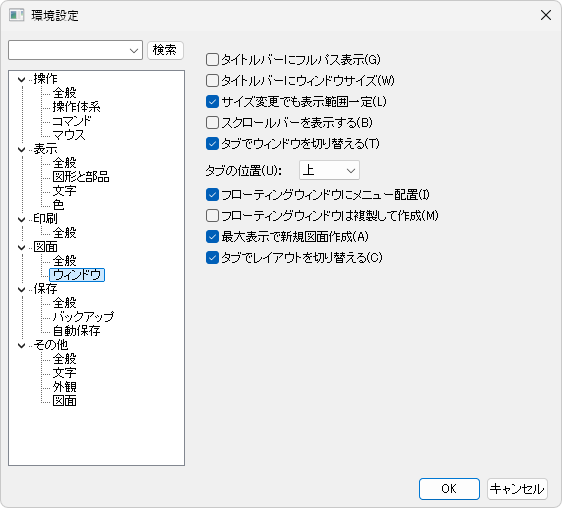Click the OK button
562x508 pixels.
pyautogui.click(x=449, y=489)
